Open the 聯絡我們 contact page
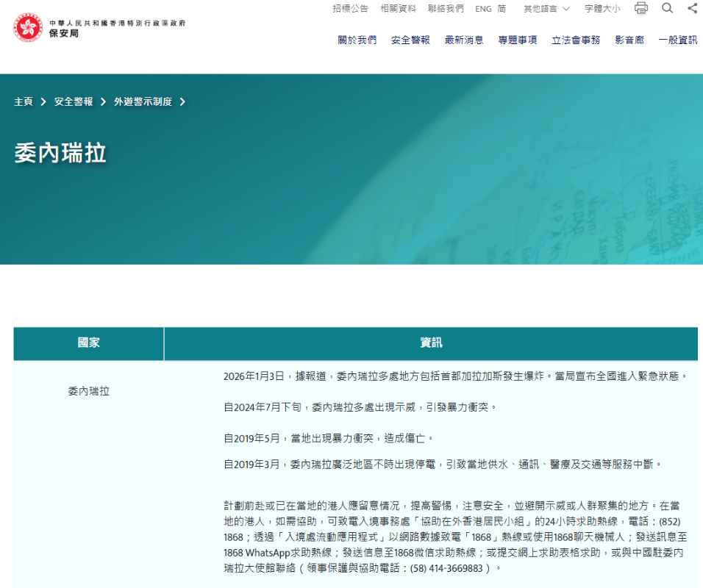703x588 pixels. 445,8
